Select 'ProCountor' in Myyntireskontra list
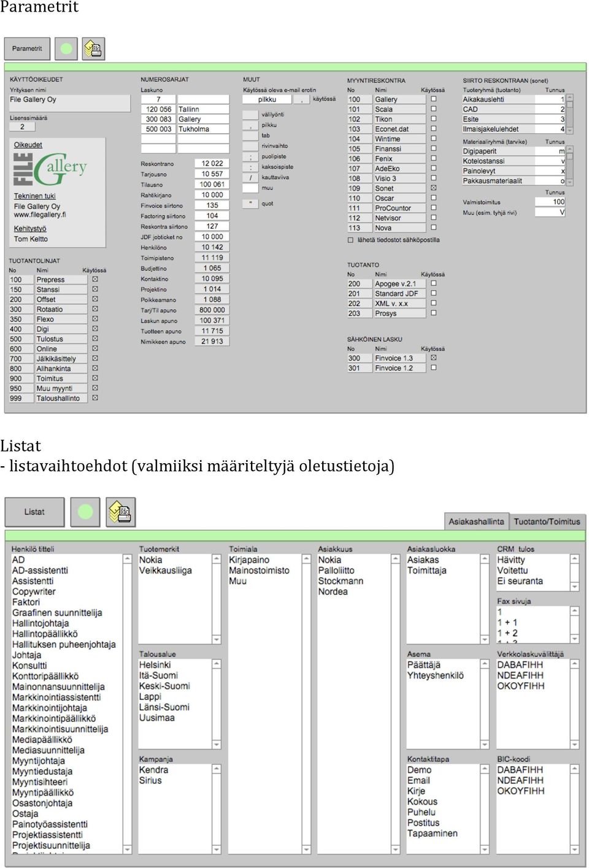Image resolution: width=589 pixels, height=868 pixels. pos(399,208)
